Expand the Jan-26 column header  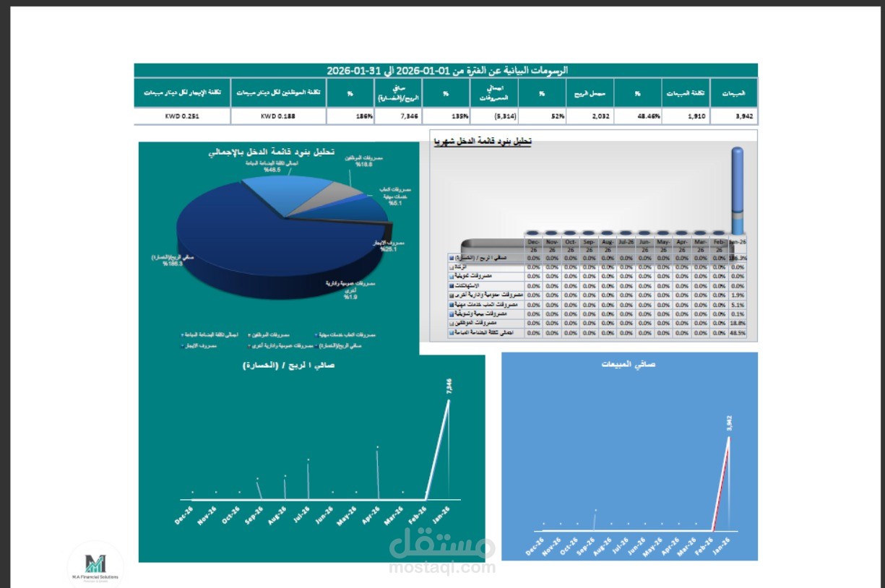(x=739, y=243)
